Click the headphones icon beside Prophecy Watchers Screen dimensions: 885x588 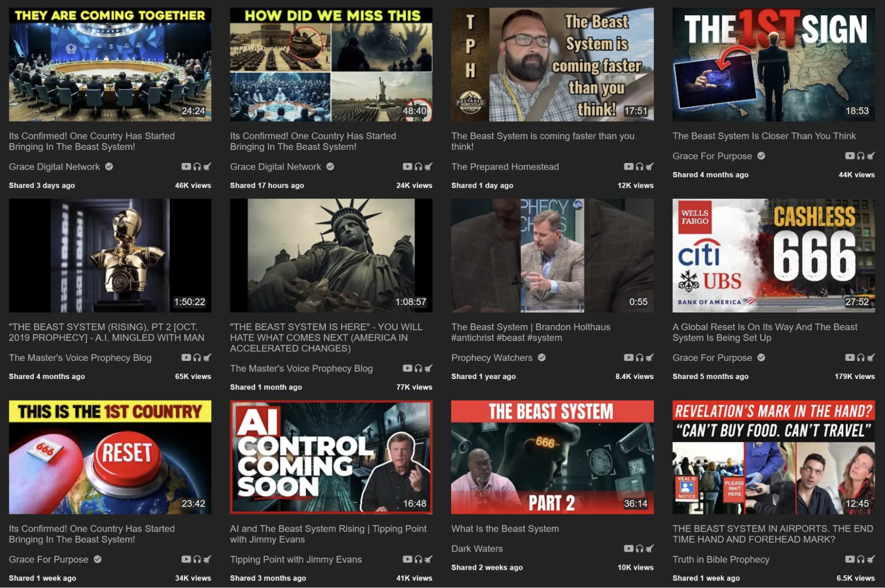(x=639, y=357)
